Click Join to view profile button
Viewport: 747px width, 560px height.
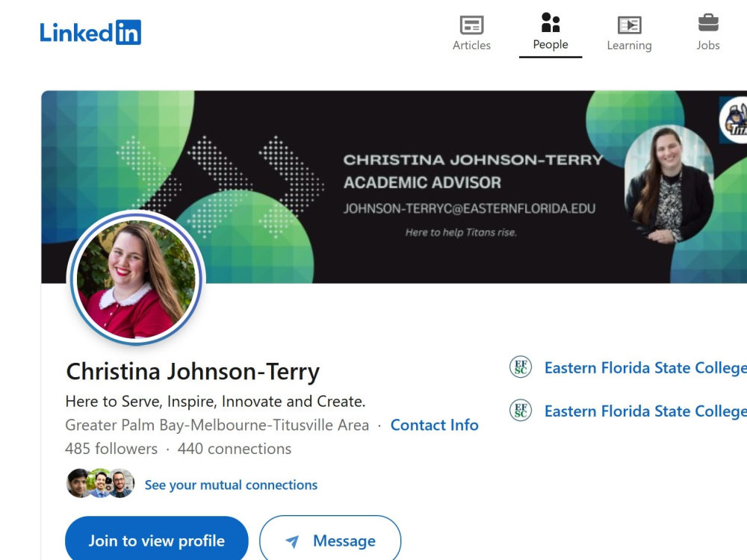(x=157, y=541)
